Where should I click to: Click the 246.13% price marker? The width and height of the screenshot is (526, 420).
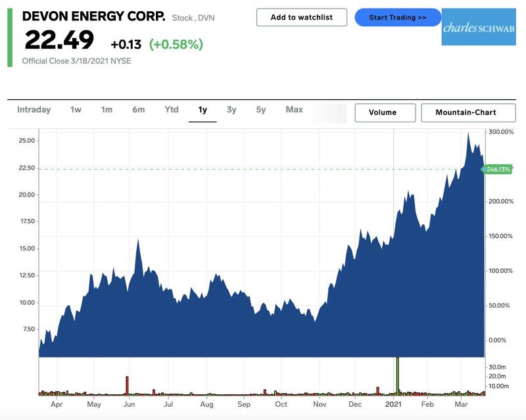(497, 170)
